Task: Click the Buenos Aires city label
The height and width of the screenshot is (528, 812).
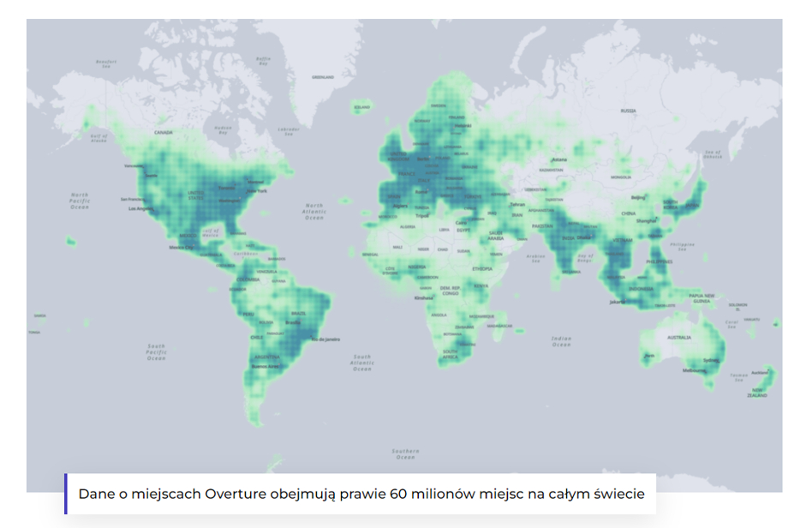Action: tap(266, 366)
